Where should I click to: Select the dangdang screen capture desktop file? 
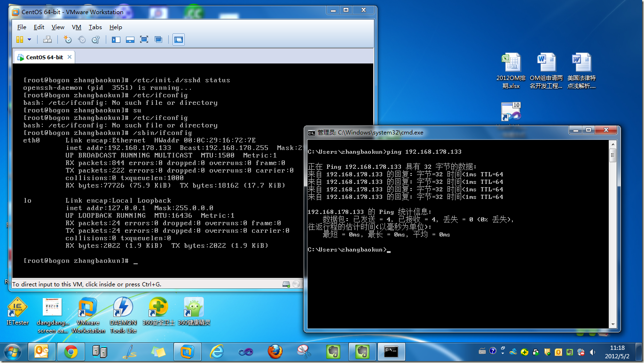pos(53,316)
